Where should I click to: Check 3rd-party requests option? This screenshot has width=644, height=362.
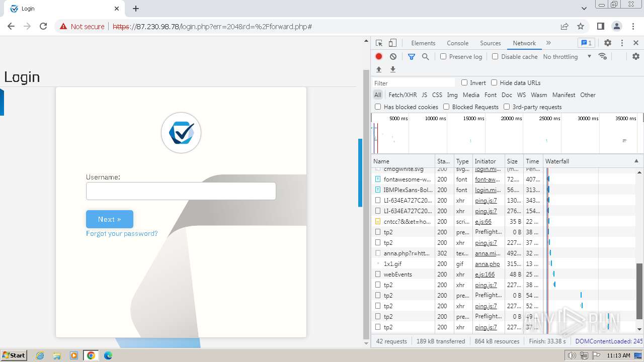(507, 107)
